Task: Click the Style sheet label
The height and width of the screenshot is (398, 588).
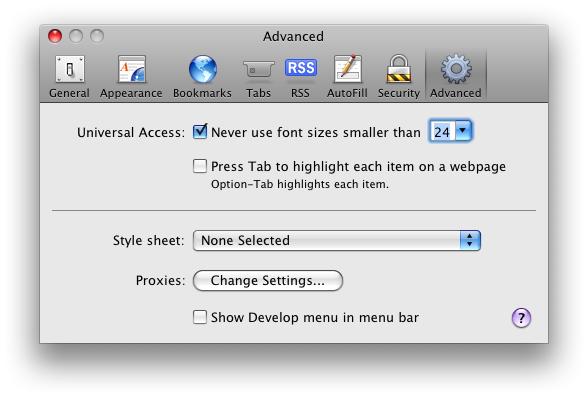Action: pyautogui.click(x=148, y=240)
